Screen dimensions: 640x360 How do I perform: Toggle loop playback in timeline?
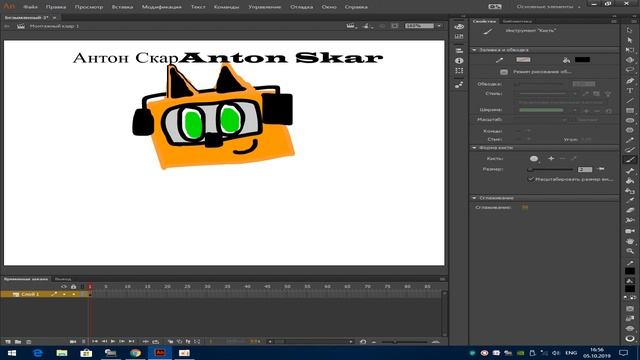coord(156,341)
